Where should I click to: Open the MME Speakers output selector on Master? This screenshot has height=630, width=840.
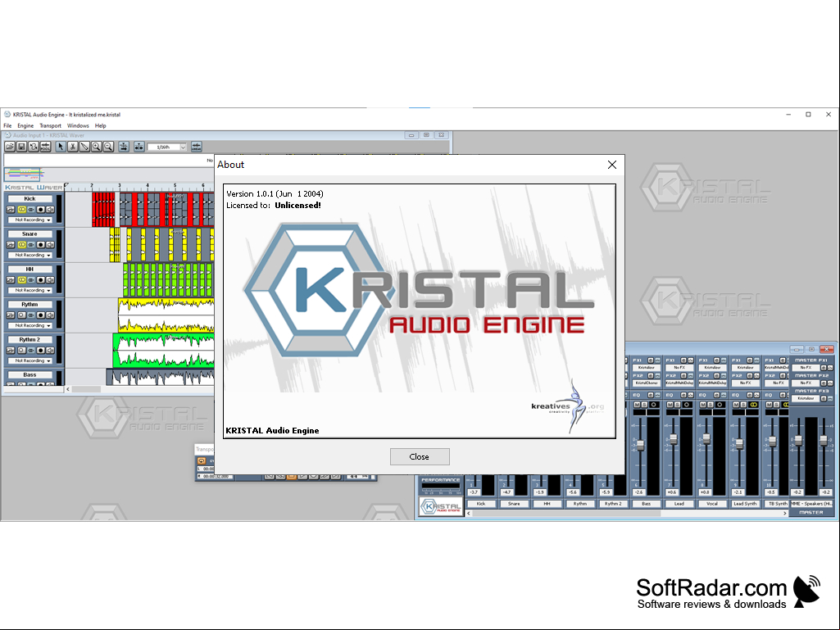[811, 504]
